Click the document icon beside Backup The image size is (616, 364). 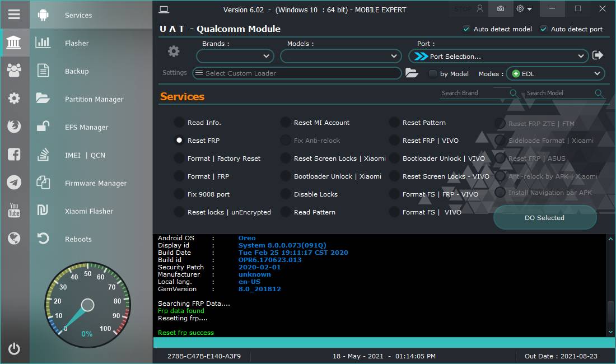43,71
